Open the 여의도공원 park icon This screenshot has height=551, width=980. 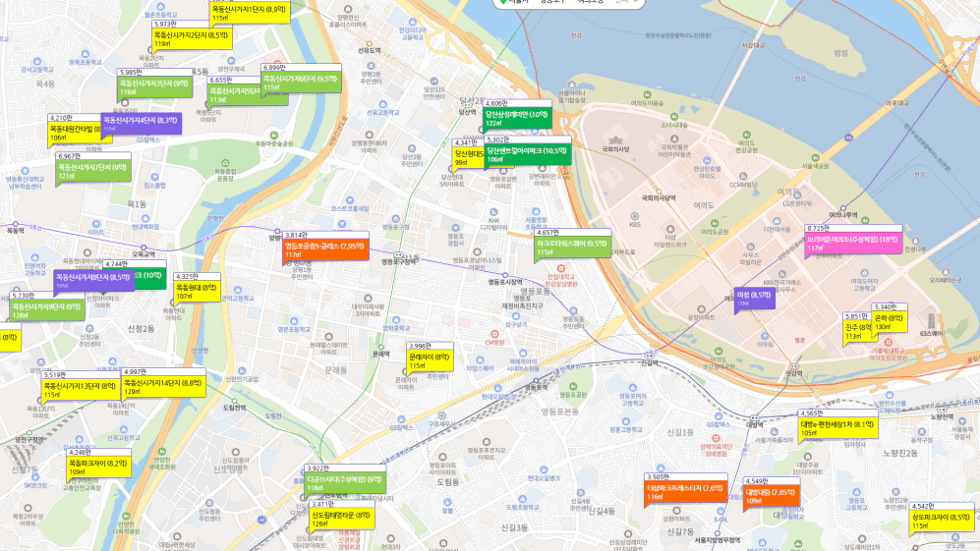[715, 223]
